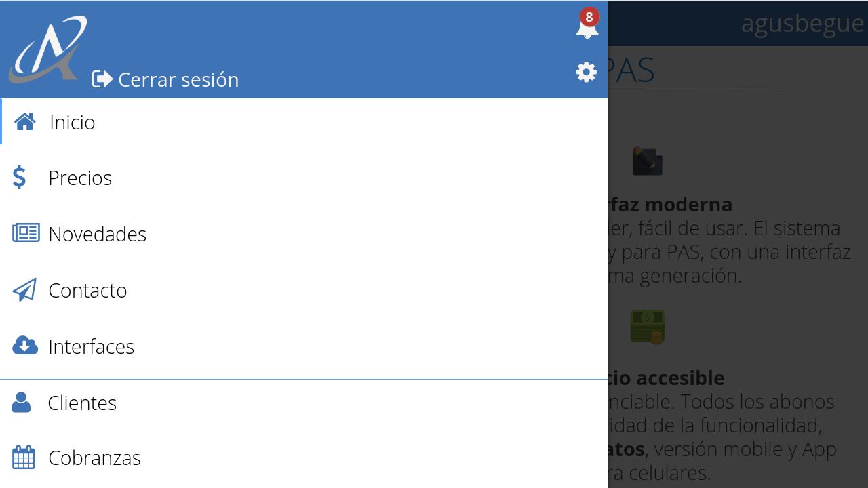Screen dimensions: 868x488
Task: Click the person icon for Clientes
Action: click(21, 402)
